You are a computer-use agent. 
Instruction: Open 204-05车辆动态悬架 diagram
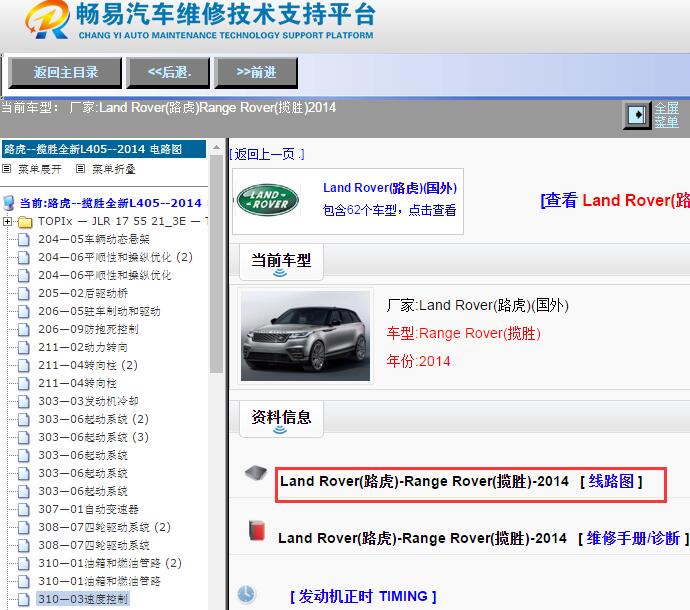[x=94, y=239]
